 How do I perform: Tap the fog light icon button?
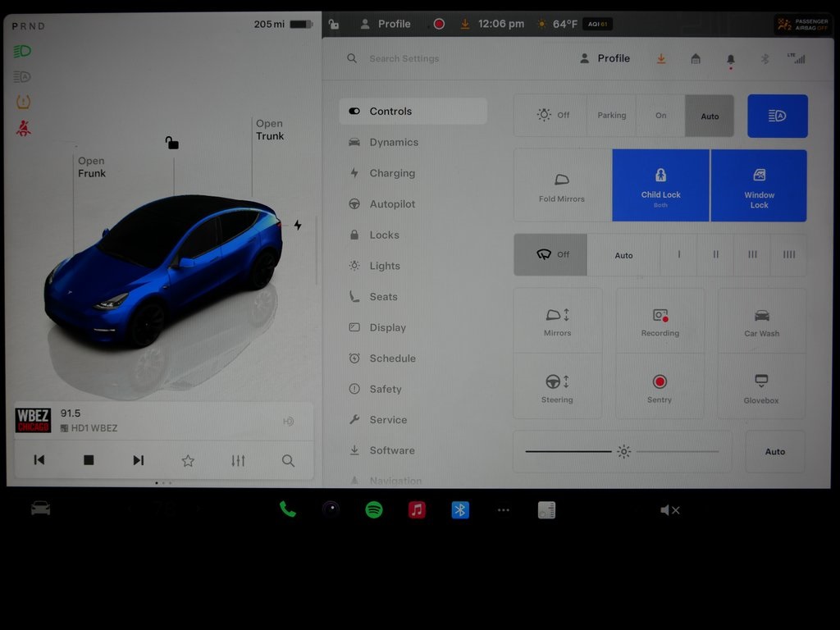coord(777,116)
